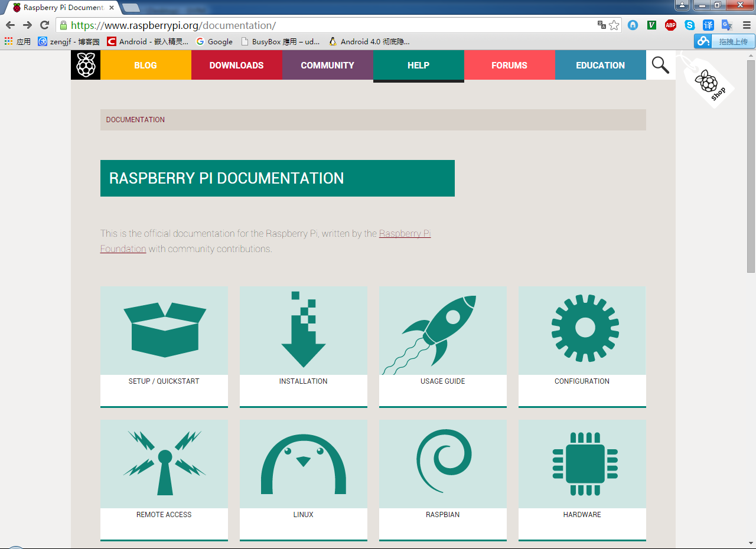Click the Chrome user profile icon
The height and width of the screenshot is (549, 756).
pos(682,5)
